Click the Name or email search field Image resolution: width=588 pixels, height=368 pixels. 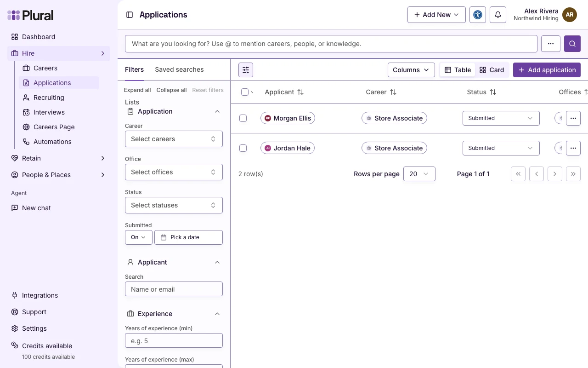tap(174, 289)
